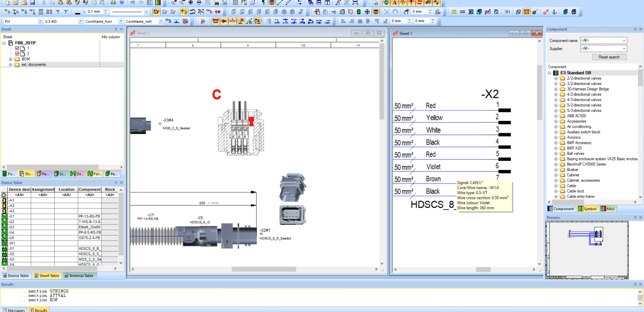This screenshot has height=312, width=644.
Task: Click the Undo arrow icon
Action: click(133, 3)
